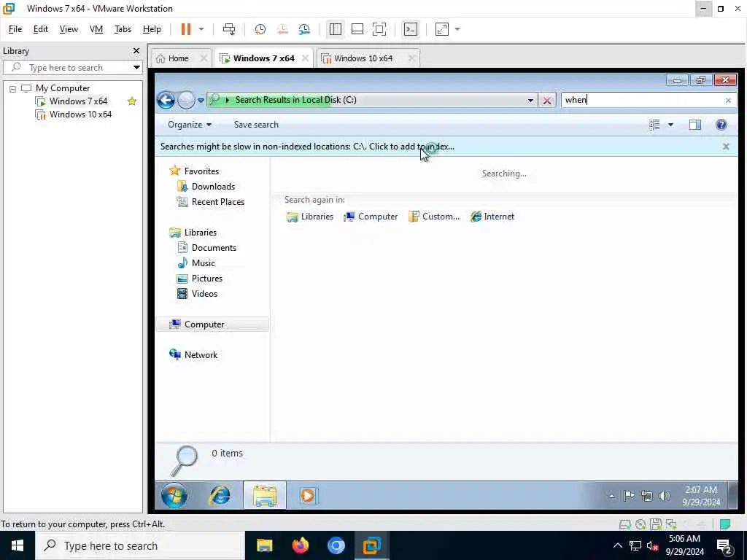Open the File menu in VMware
This screenshot has height=560, width=747.
click(x=15, y=29)
